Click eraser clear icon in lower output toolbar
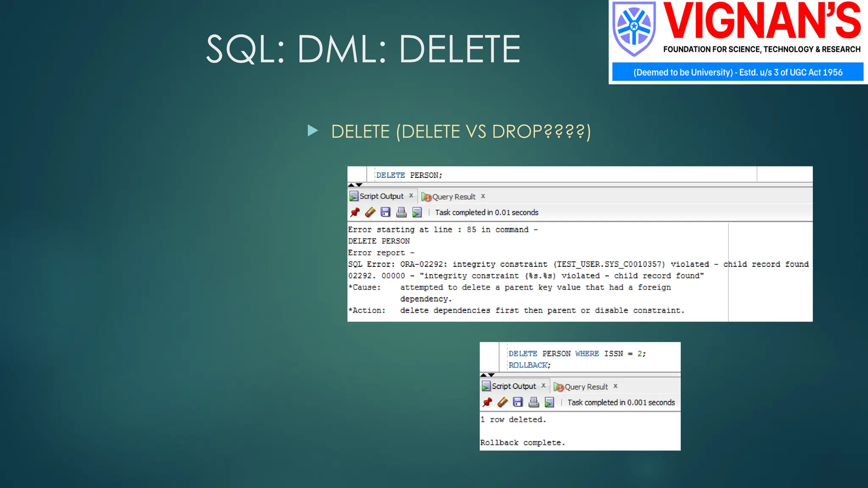Viewport: 868px width, 488px height. (503, 402)
